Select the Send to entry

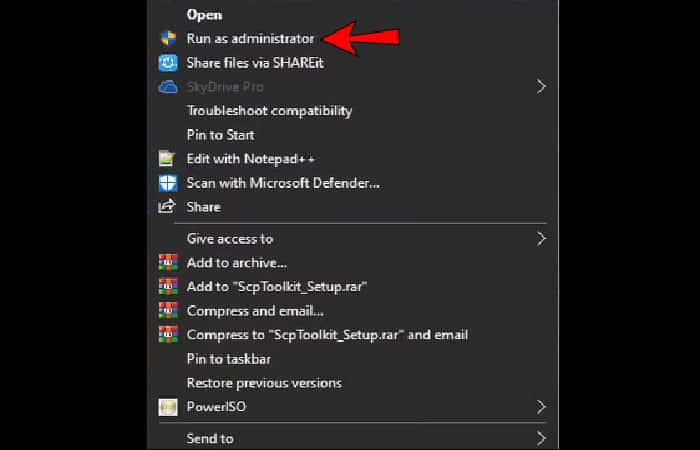[210, 438]
